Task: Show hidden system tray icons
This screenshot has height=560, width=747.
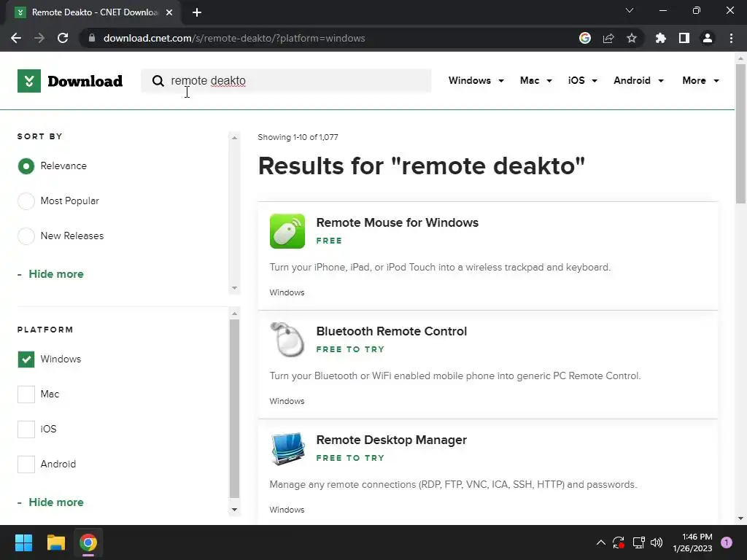Action: tap(601, 542)
